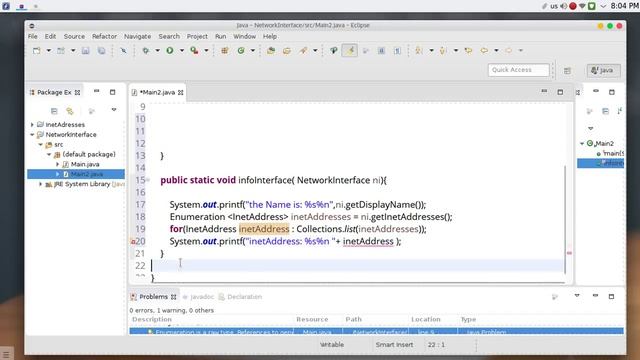This screenshot has height=360, width=640.
Task: Click the New Java Class icon
Action: (241, 51)
